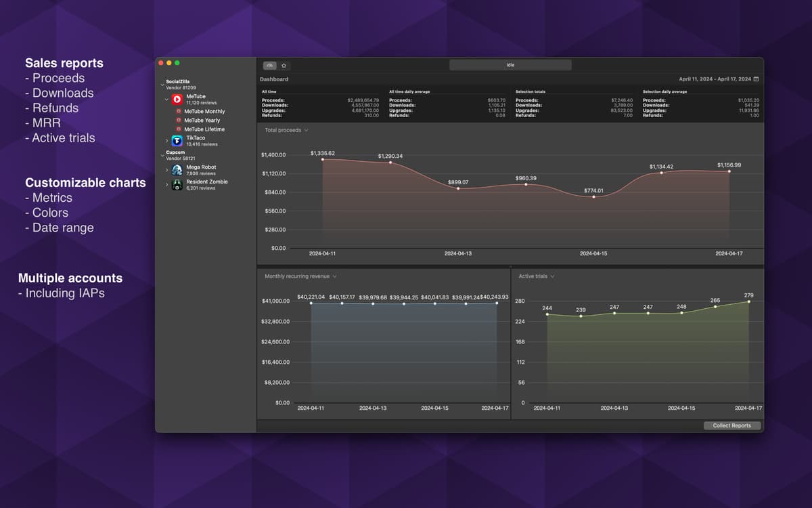The image size is (812, 508).
Task: Expand the TikTaco app row
Action: (167, 141)
